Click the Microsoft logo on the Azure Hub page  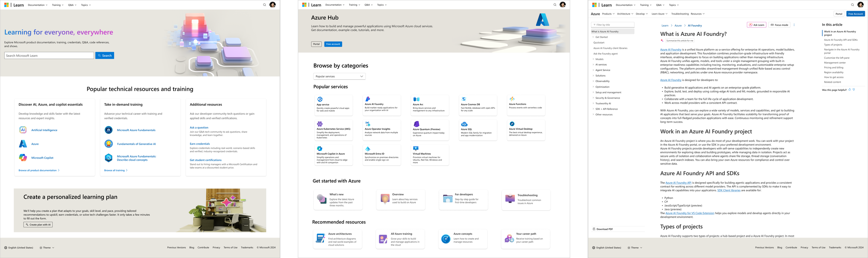point(304,5)
